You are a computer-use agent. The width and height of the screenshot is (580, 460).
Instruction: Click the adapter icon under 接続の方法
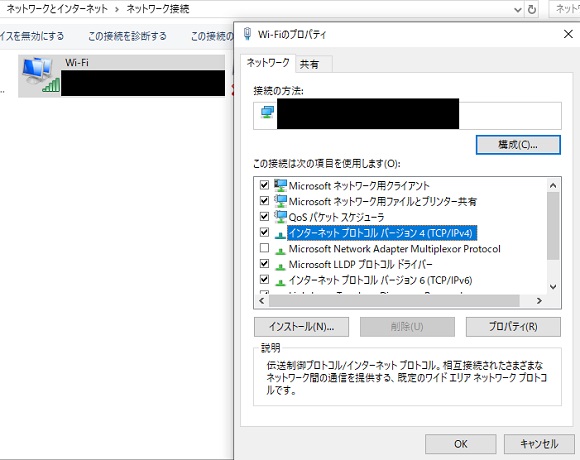(x=267, y=112)
